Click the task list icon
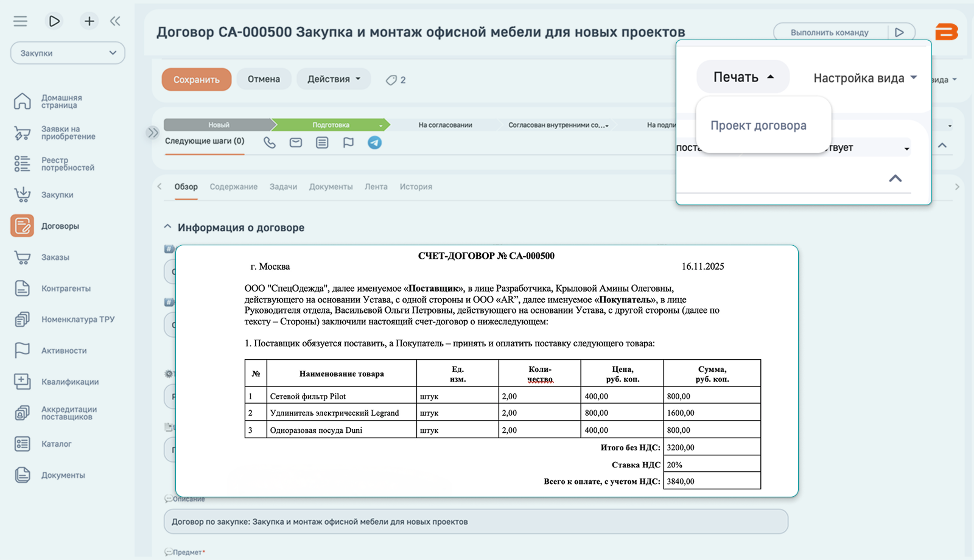 click(322, 143)
